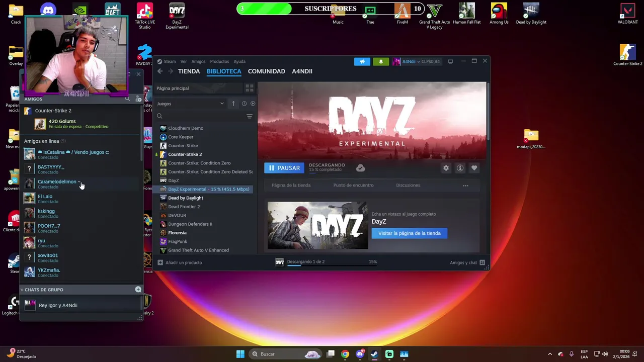Click the Steam announcements megaphone icon
Image resolution: width=644 pixels, height=362 pixels.
(362, 61)
